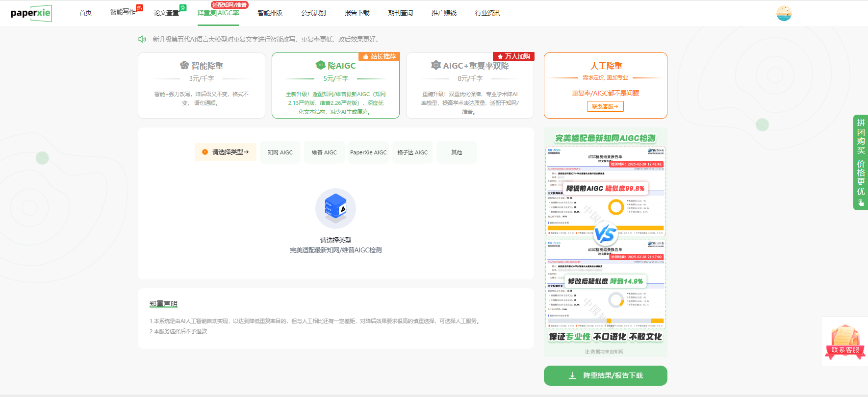Click the 降AIGC hexagon icon
868x397 pixels.
(x=321, y=65)
